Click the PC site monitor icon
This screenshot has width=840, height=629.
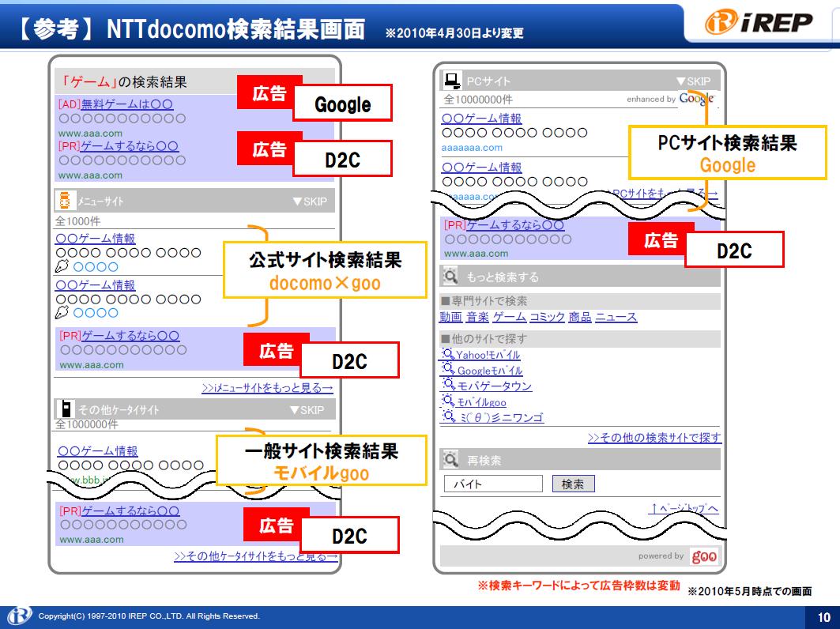point(451,81)
